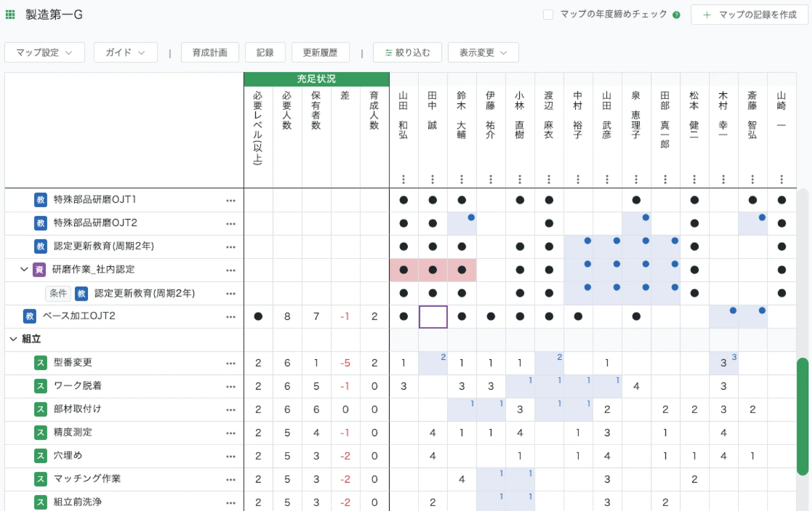812x511 pixels.
Task: Click vertical dots under 松本 健二 column
Action: point(694,179)
